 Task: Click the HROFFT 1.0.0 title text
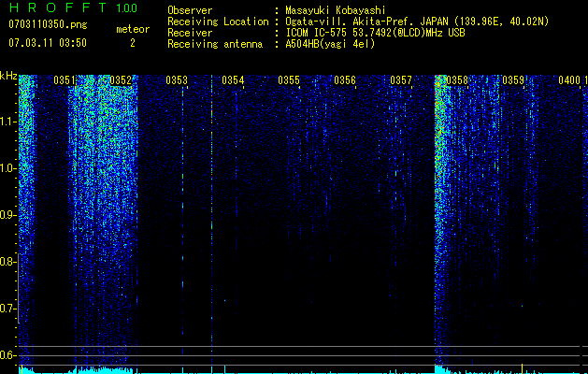pyautogui.click(x=73, y=7)
